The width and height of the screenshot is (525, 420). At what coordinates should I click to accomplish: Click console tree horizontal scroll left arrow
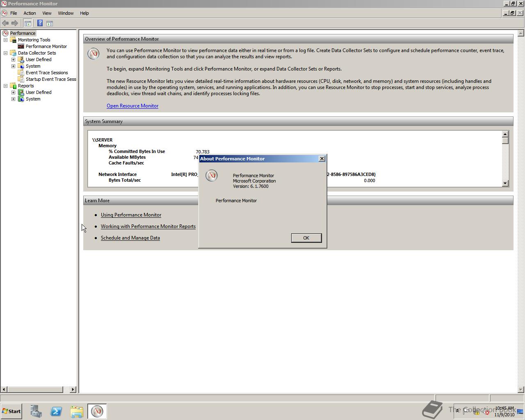4,389
